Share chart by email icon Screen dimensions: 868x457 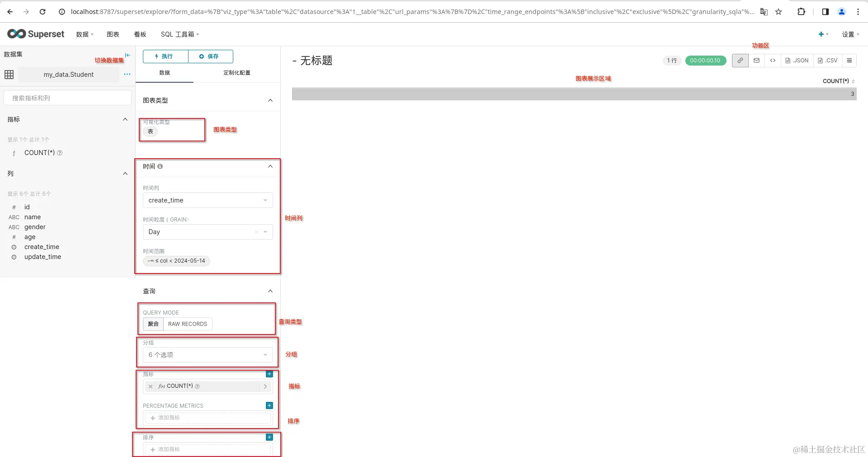tap(756, 61)
